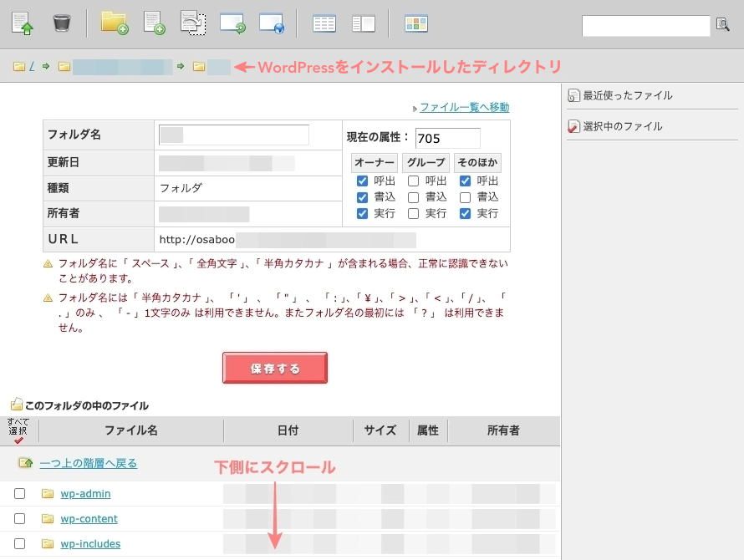The image size is (744, 560).
Task: Click the グループ permissions column header
Action: coord(426,163)
